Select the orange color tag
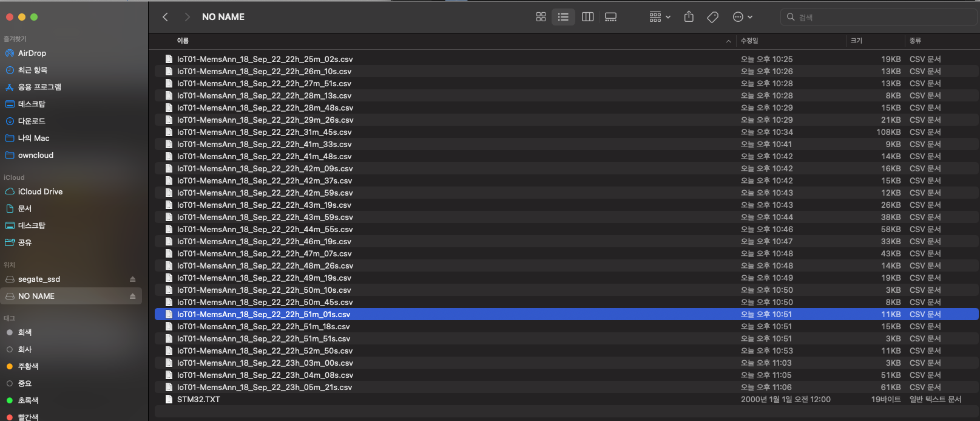The height and width of the screenshot is (421, 980). click(10, 366)
